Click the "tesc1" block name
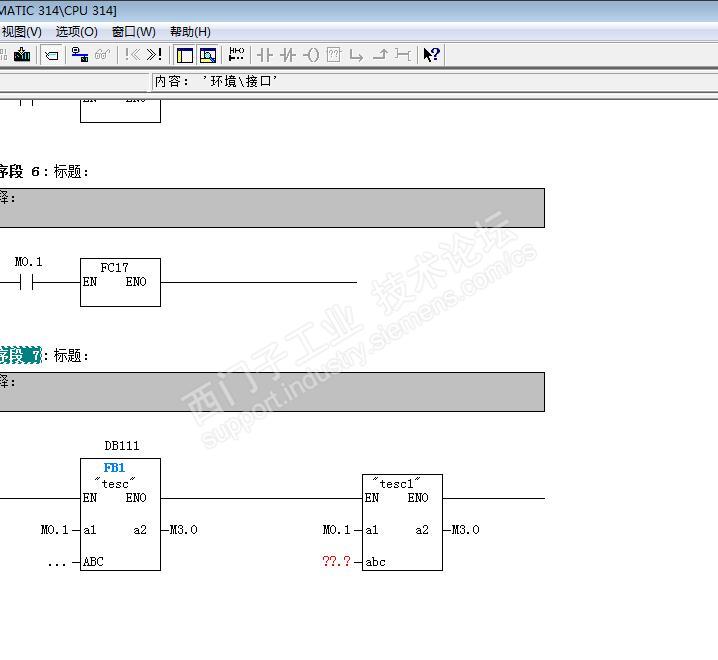718x660 pixels. [397, 483]
